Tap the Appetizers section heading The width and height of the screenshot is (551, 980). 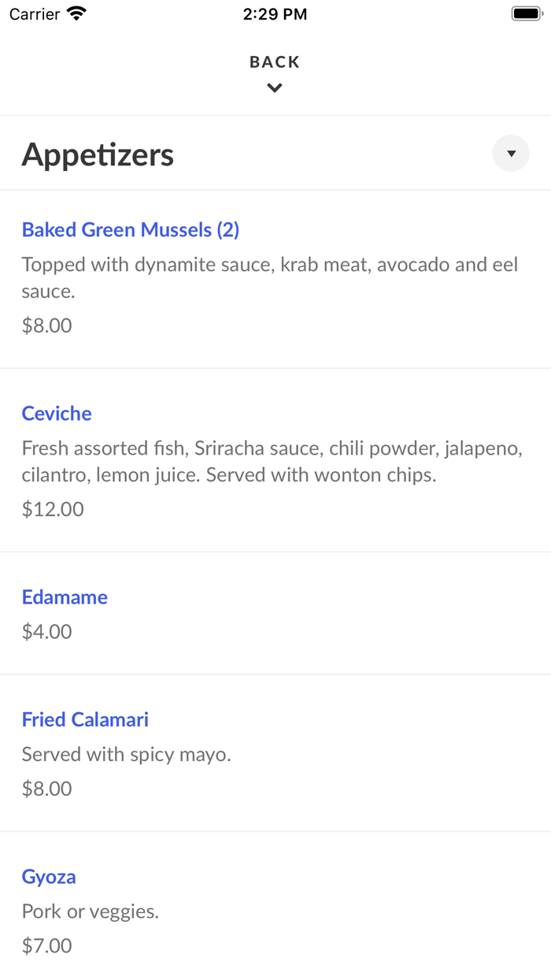pyautogui.click(x=98, y=154)
